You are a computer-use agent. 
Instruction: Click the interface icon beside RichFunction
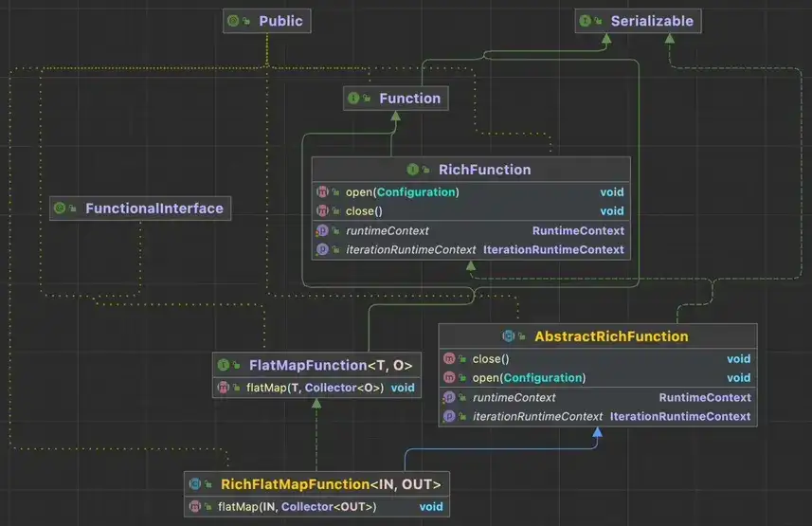[x=413, y=170]
